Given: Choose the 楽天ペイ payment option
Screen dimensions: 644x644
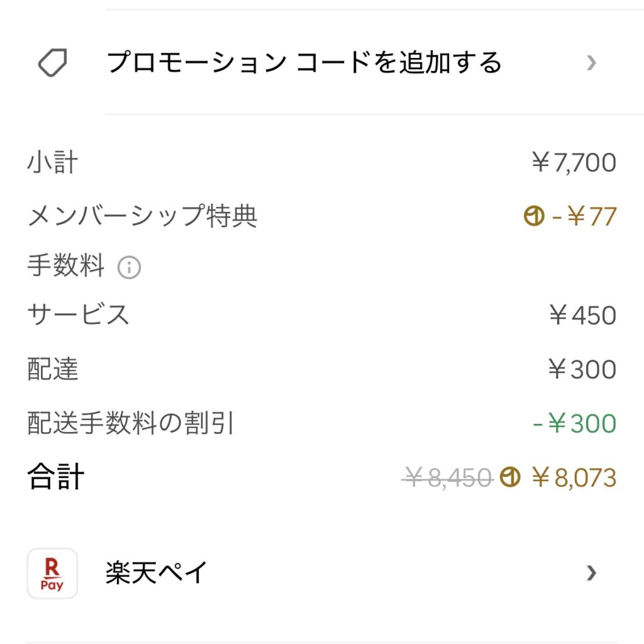Looking at the screenshot, I should pos(157,573).
